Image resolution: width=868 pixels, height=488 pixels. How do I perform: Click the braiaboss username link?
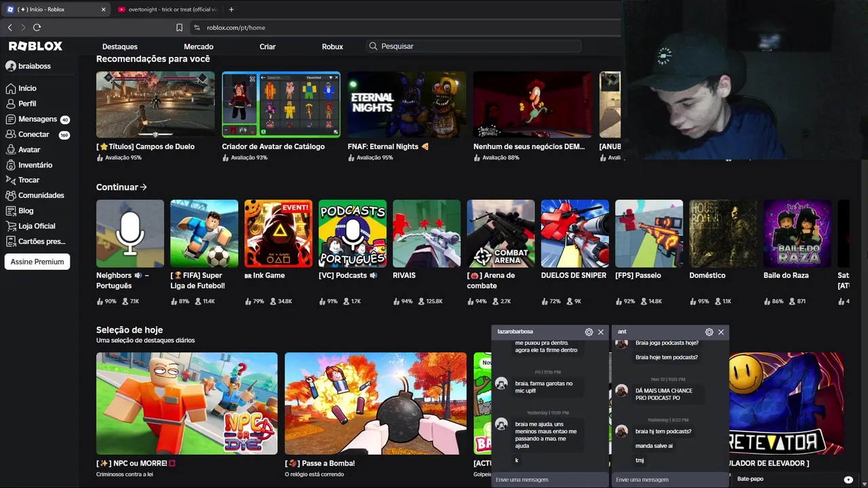click(35, 66)
